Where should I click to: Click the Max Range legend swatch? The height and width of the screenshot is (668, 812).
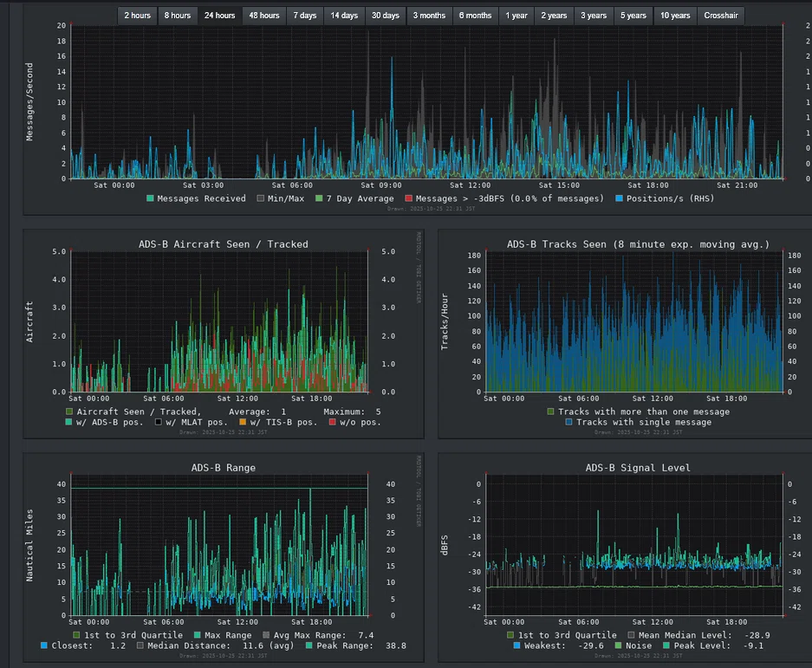pos(198,635)
